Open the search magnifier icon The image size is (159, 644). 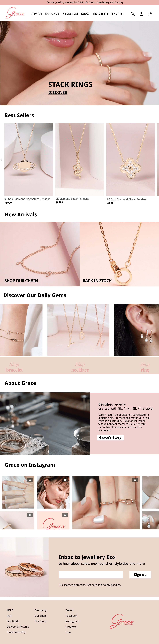click(133, 14)
